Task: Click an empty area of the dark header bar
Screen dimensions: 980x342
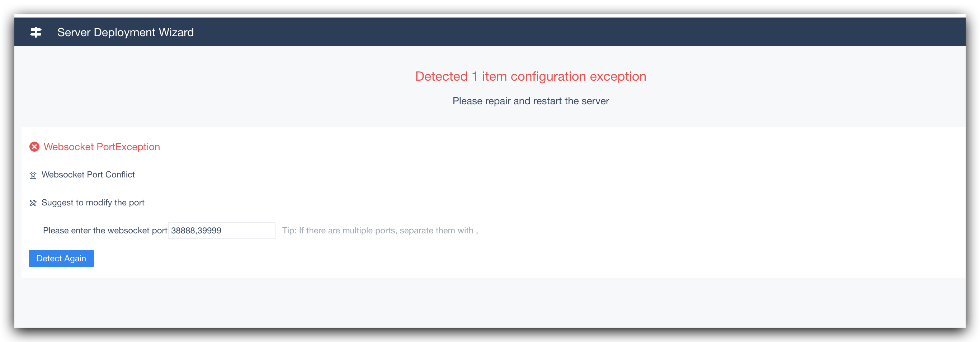Action: coord(571,32)
